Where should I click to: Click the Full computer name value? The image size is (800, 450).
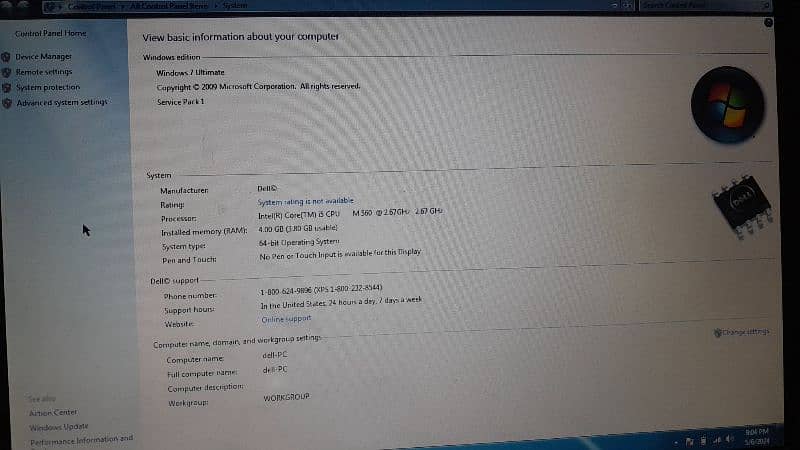[x=275, y=369]
